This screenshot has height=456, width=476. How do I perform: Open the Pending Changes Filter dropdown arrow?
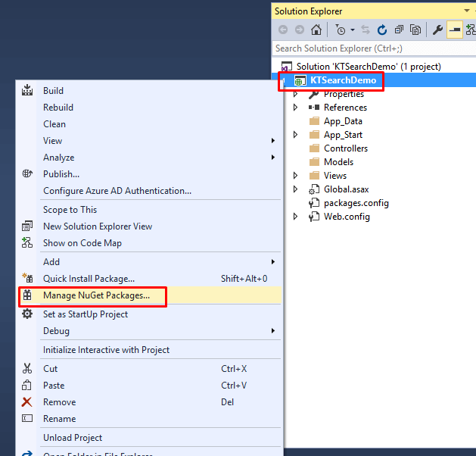click(x=353, y=30)
